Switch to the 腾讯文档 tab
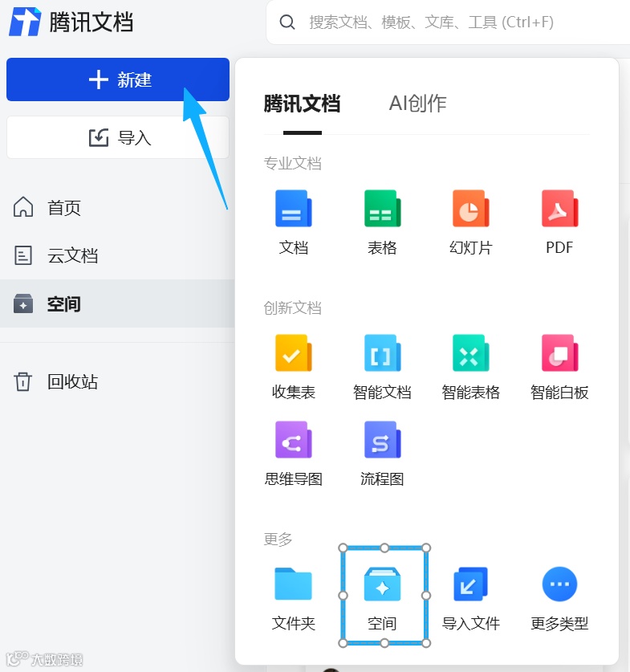Screen dimensions: 630x672 302,104
